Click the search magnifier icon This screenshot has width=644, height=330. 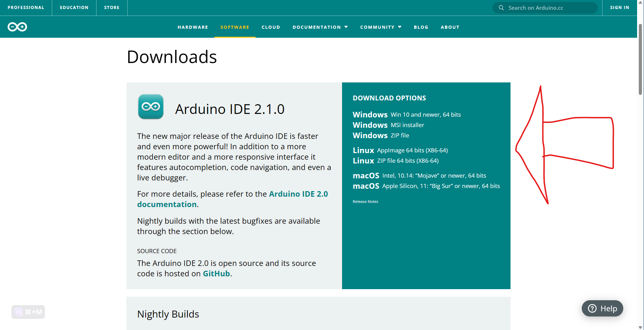click(x=501, y=8)
